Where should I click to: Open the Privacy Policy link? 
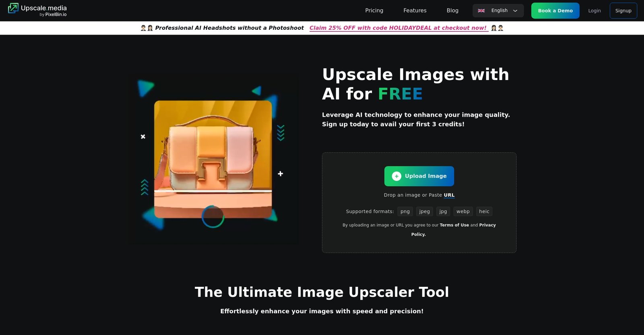487,225
